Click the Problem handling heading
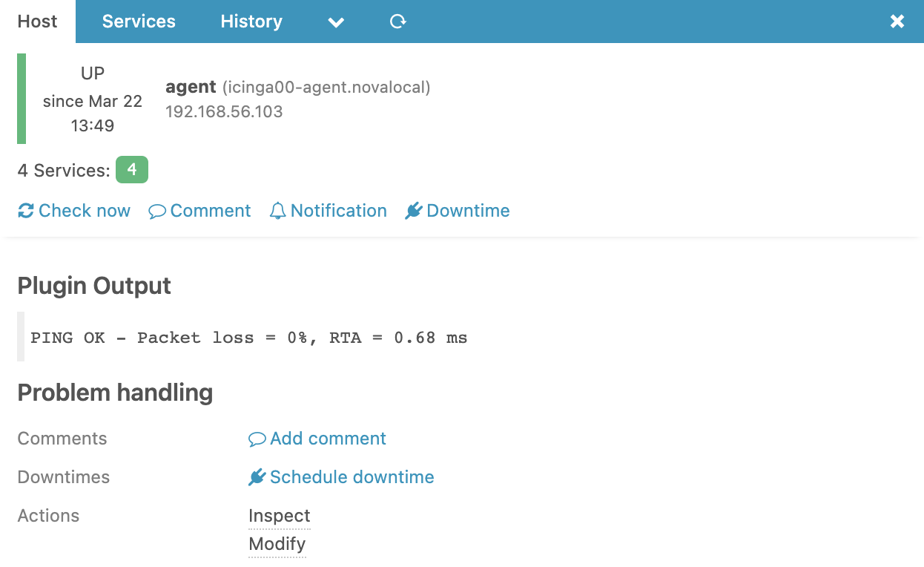This screenshot has width=924, height=567. 115,393
